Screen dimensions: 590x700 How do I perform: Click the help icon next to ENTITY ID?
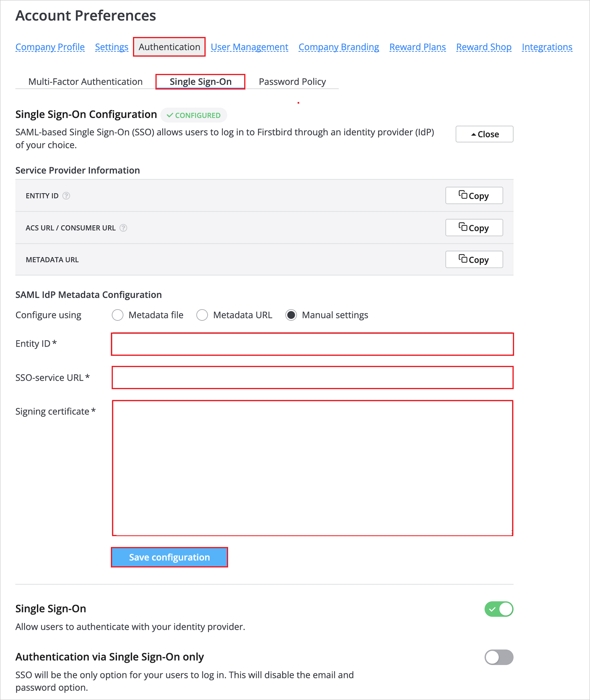(x=66, y=196)
